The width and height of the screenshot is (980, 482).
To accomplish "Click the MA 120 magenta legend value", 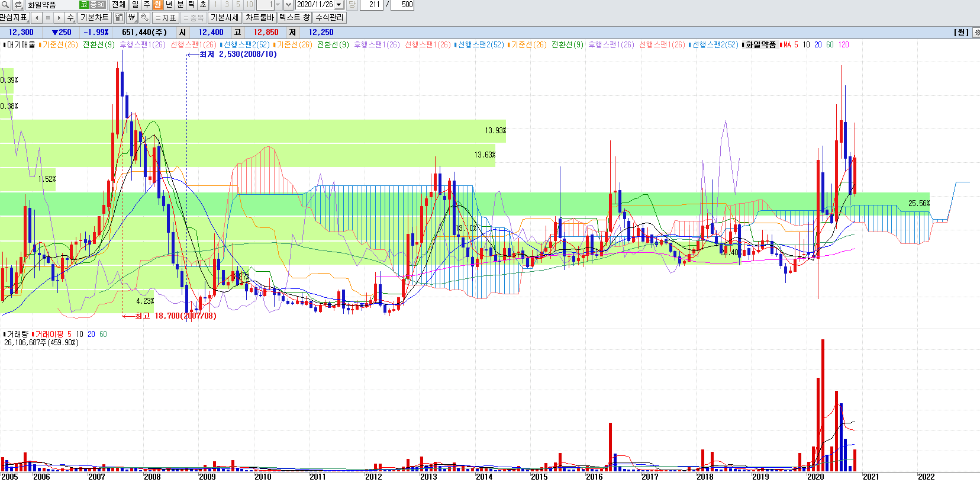I will 844,44.
